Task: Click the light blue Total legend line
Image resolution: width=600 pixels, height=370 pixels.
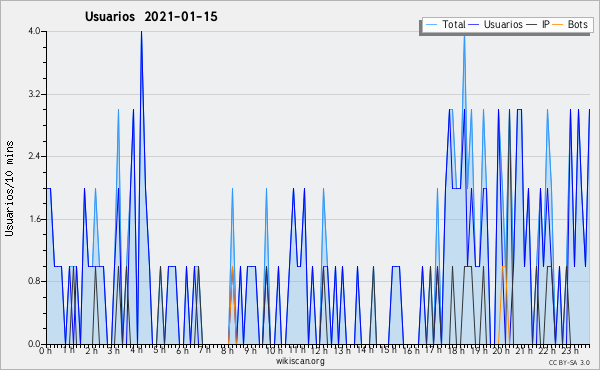Action: 431,24
